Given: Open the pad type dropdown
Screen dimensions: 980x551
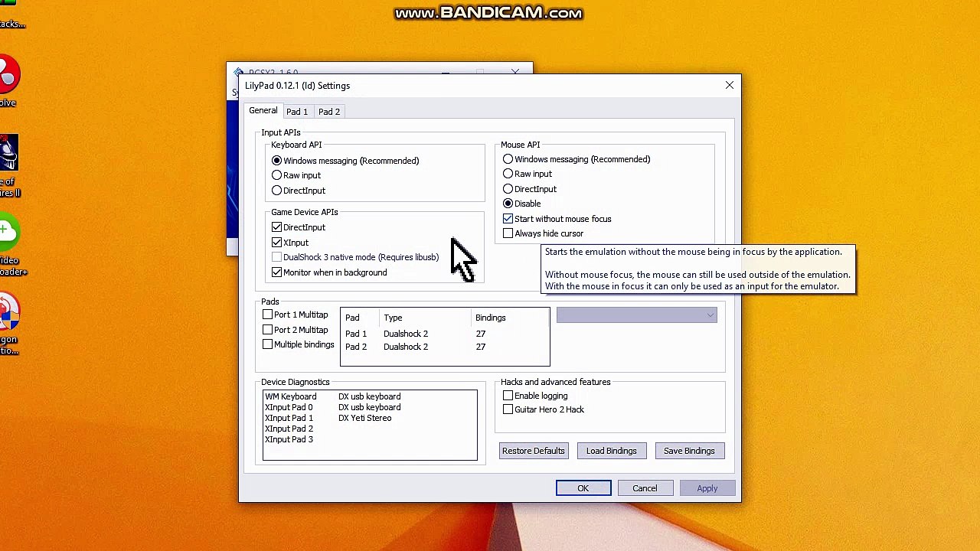Looking at the screenshot, I should coord(636,316).
